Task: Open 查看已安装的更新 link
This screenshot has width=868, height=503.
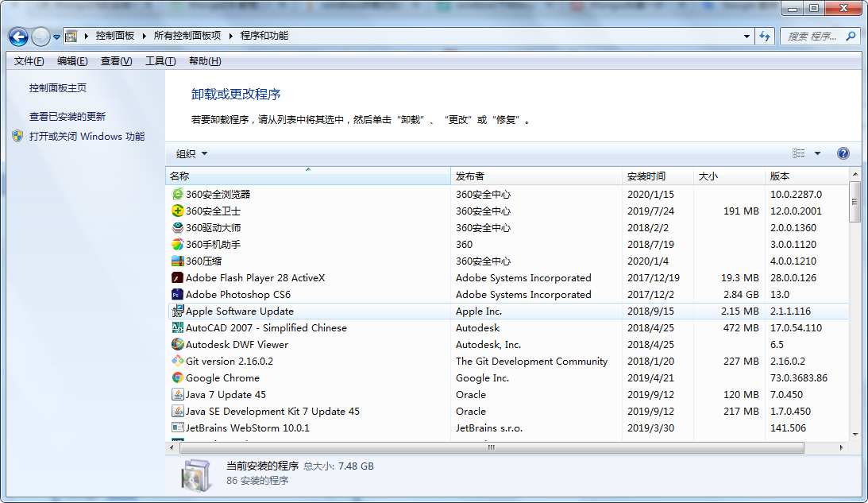Action: click(x=67, y=116)
